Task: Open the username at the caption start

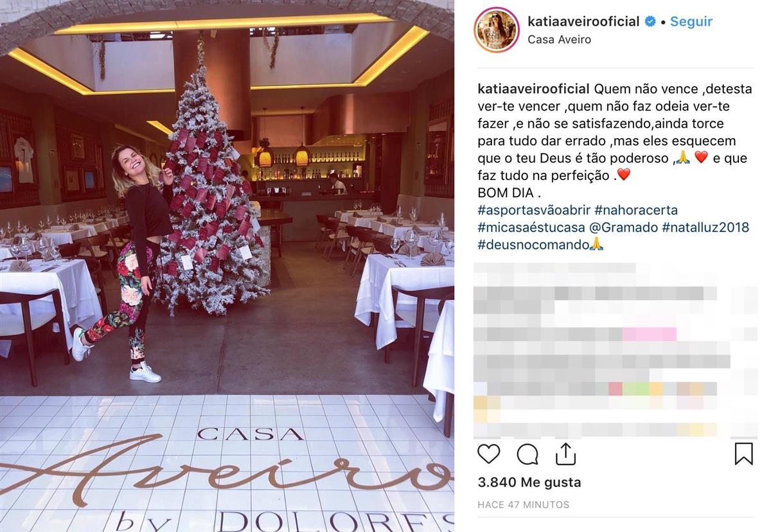Action: pyautogui.click(x=534, y=89)
